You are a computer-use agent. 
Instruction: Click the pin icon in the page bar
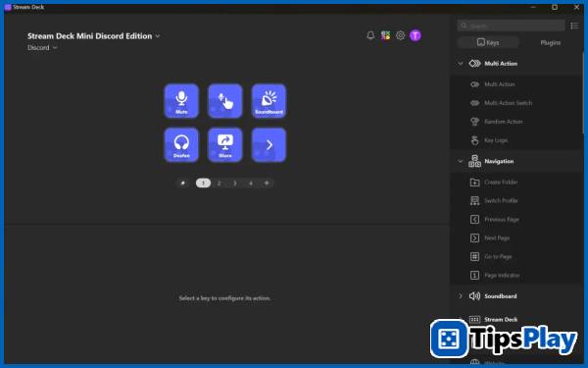183,184
